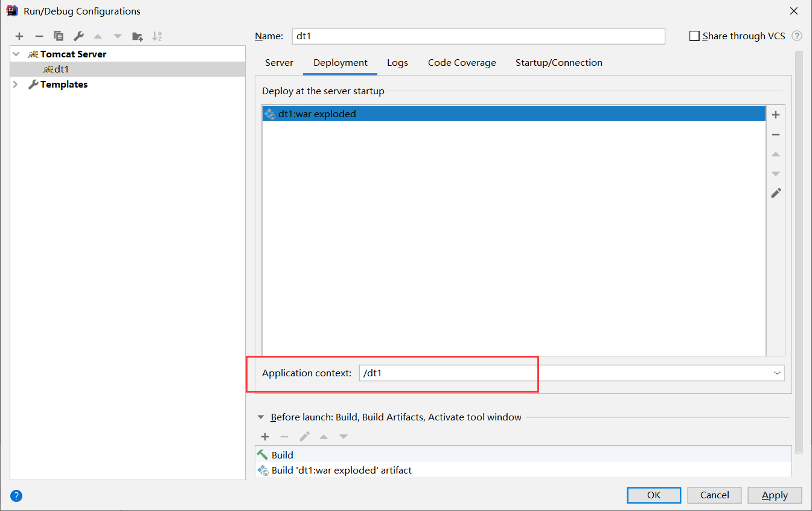
Task: Add before launch task plus icon
Action: coord(264,437)
